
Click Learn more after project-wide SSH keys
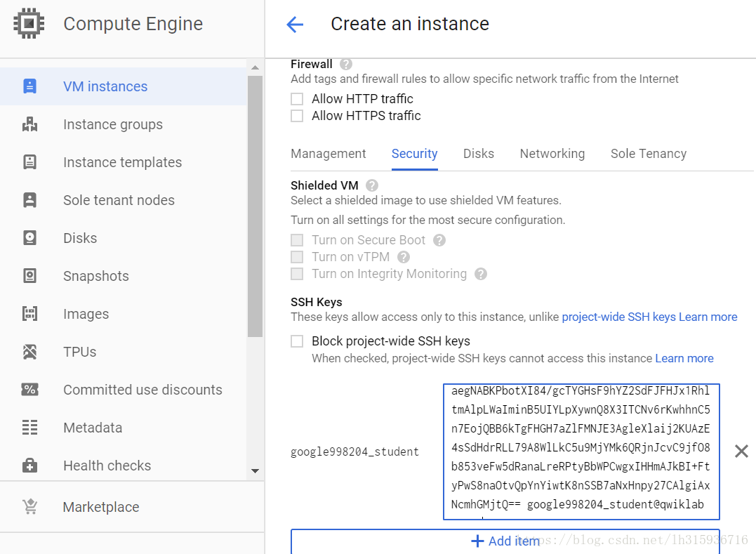[708, 317]
